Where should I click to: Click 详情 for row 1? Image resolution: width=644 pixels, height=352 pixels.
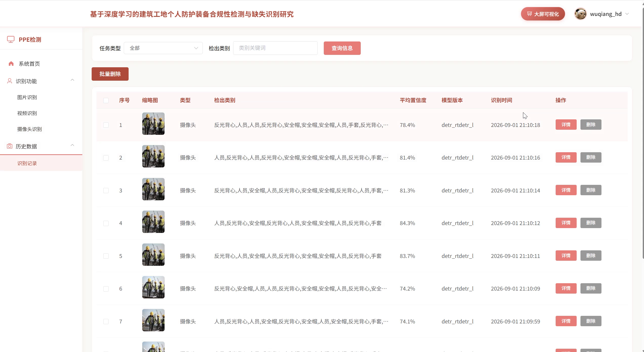(566, 125)
